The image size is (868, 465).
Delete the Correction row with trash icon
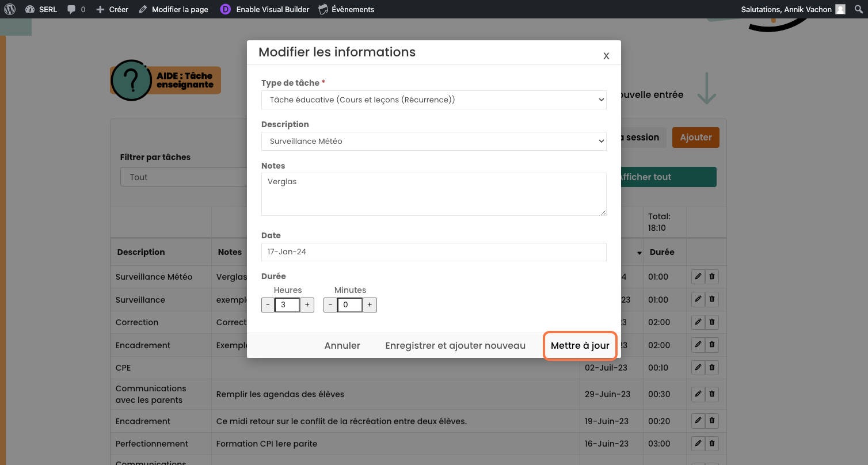(x=712, y=322)
